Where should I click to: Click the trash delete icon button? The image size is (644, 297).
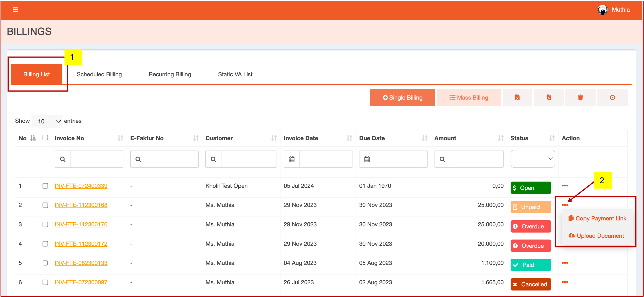tap(580, 98)
